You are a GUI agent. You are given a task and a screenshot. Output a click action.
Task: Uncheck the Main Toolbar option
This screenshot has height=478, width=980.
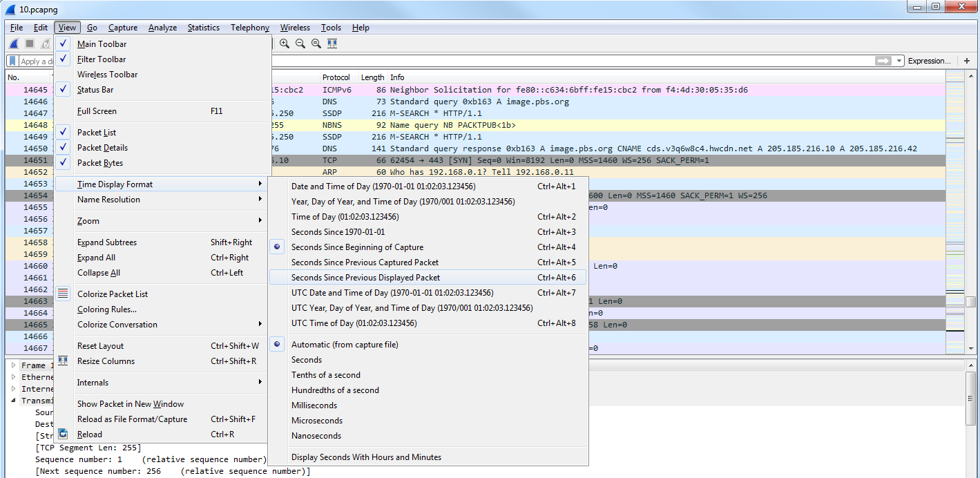tap(102, 44)
